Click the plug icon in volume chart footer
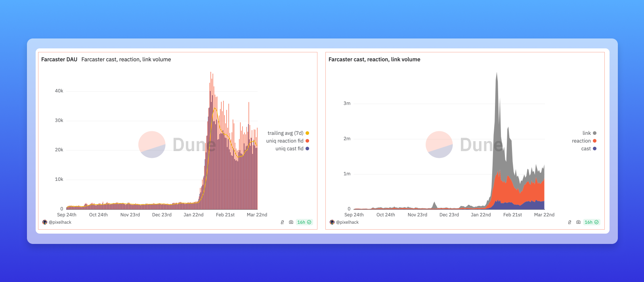Image resolution: width=644 pixels, height=282 pixels. coord(569,223)
